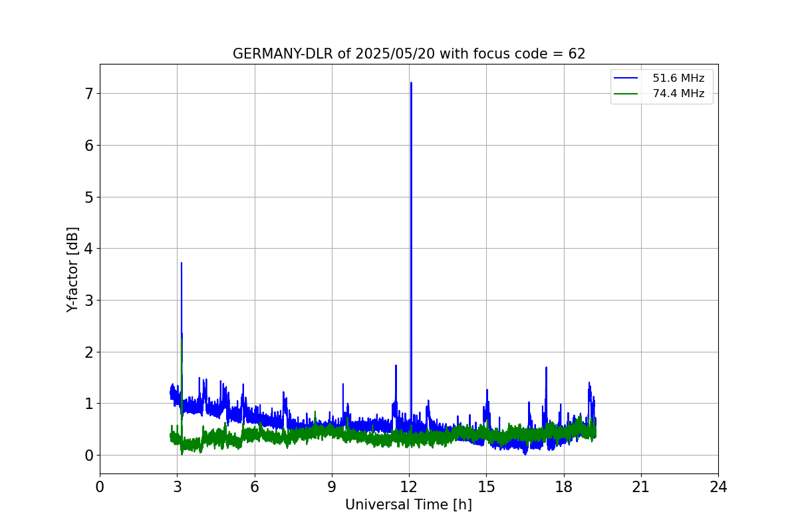The image size is (798, 532).
Task: Click the green line sample in the legend
Action: point(626,94)
